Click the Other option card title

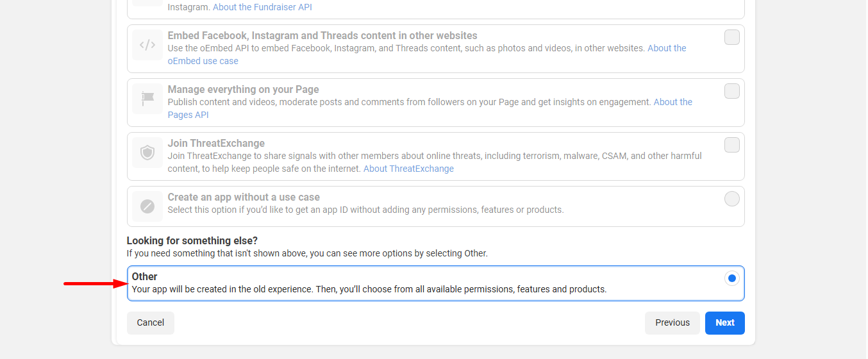(x=145, y=276)
